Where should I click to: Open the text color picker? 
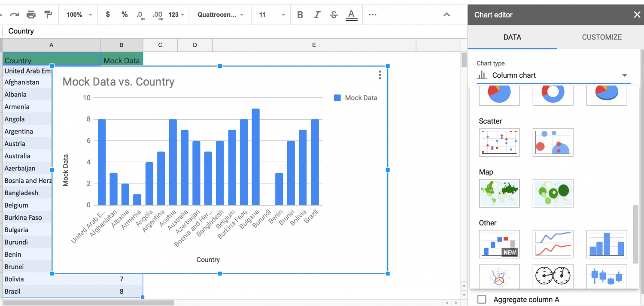tap(351, 14)
